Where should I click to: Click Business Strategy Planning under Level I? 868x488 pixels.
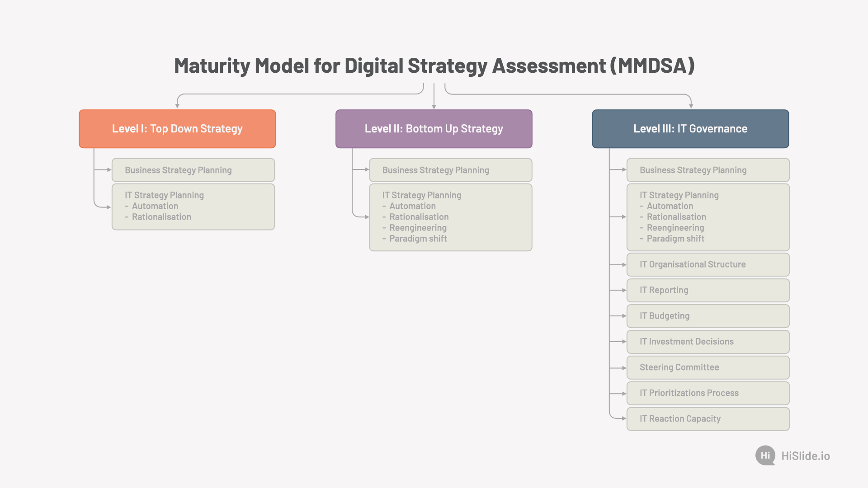coord(193,170)
